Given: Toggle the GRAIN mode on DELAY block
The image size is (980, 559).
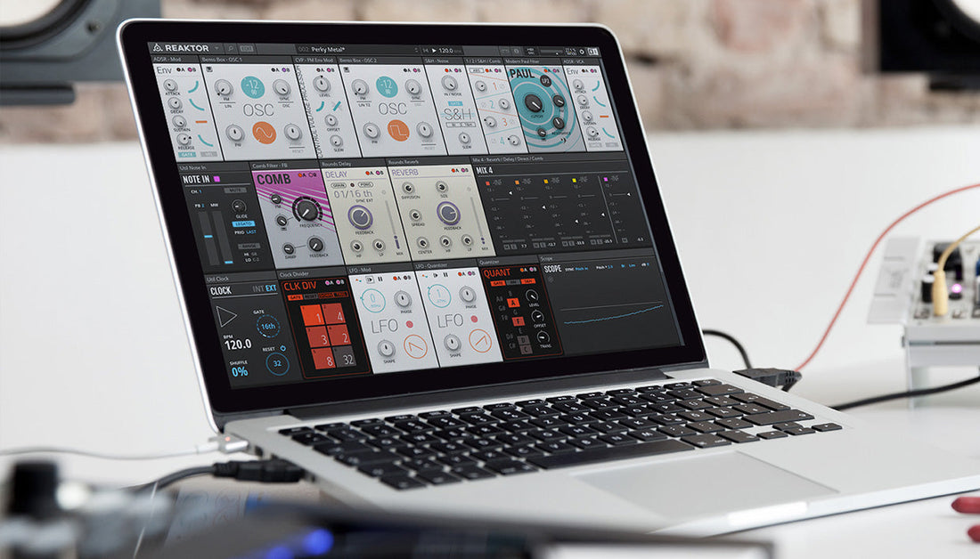Looking at the screenshot, I should [339, 185].
